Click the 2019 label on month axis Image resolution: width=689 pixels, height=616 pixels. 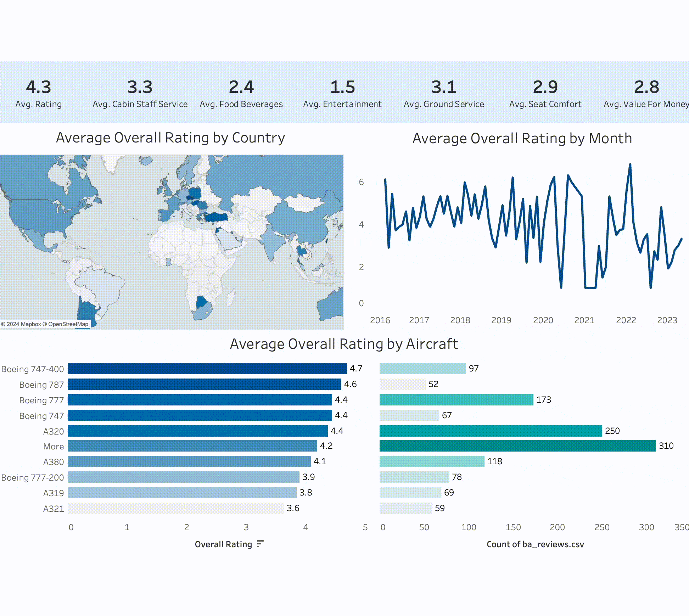click(x=501, y=320)
